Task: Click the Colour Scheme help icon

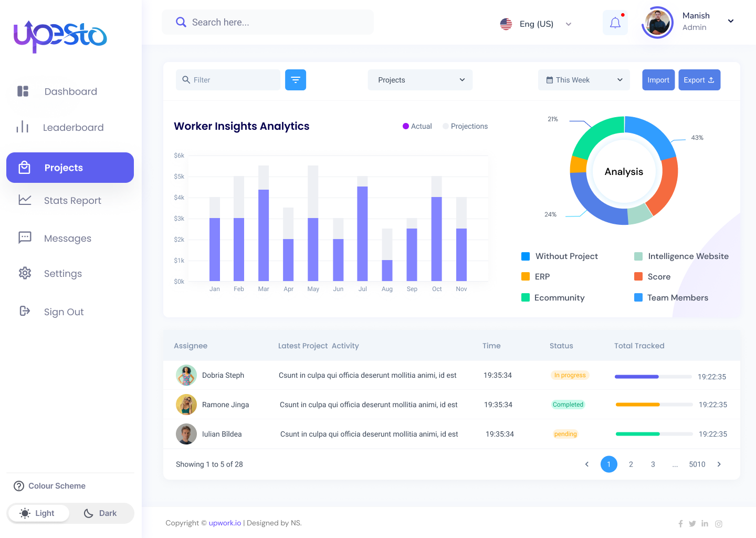Action: coord(19,486)
